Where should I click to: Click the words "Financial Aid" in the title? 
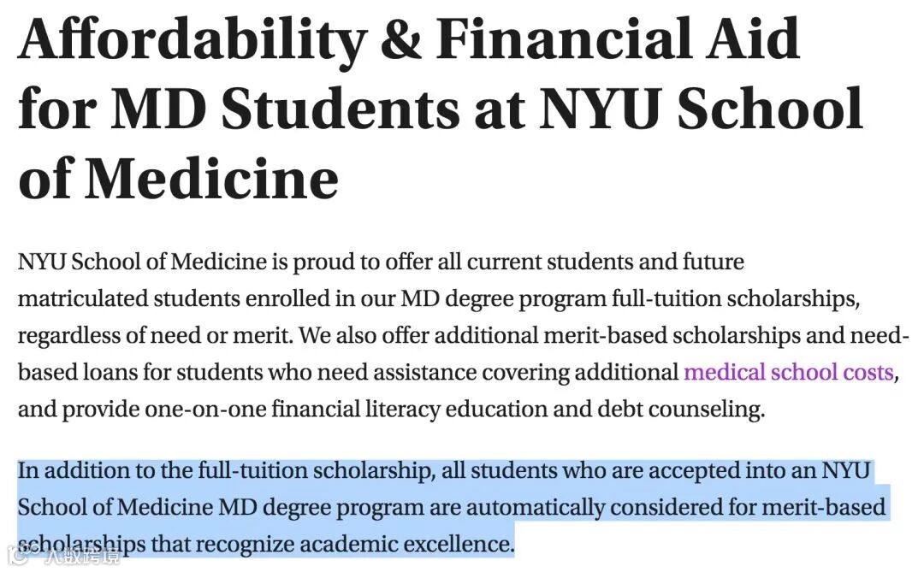pos(617,39)
